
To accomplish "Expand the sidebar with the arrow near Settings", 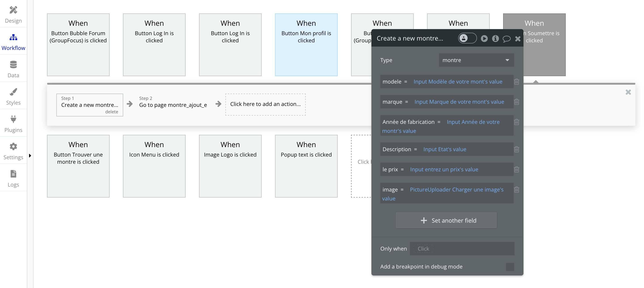I will click(30, 155).
